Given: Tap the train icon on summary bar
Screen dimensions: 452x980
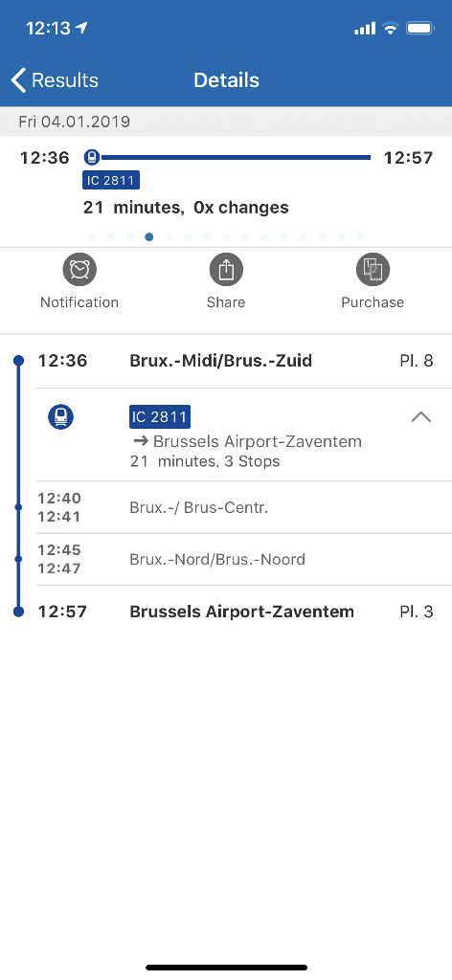Looking at the screenshot, I should (x=92, y=157).
